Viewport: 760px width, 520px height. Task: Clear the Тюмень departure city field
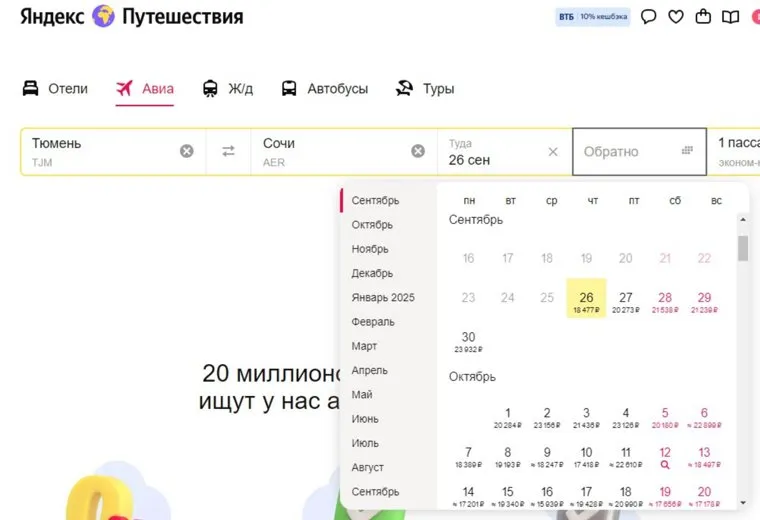click(187, 151)
